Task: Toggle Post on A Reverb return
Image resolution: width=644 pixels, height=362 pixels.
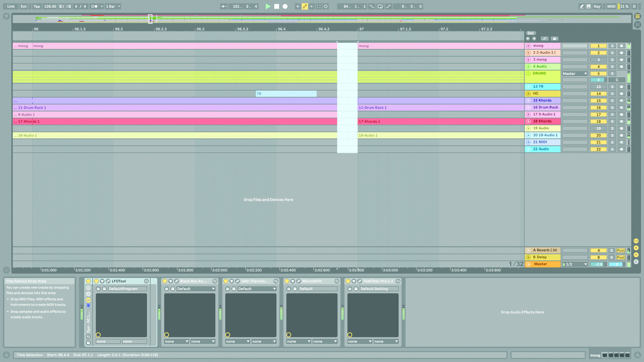Action: [621, 250]
